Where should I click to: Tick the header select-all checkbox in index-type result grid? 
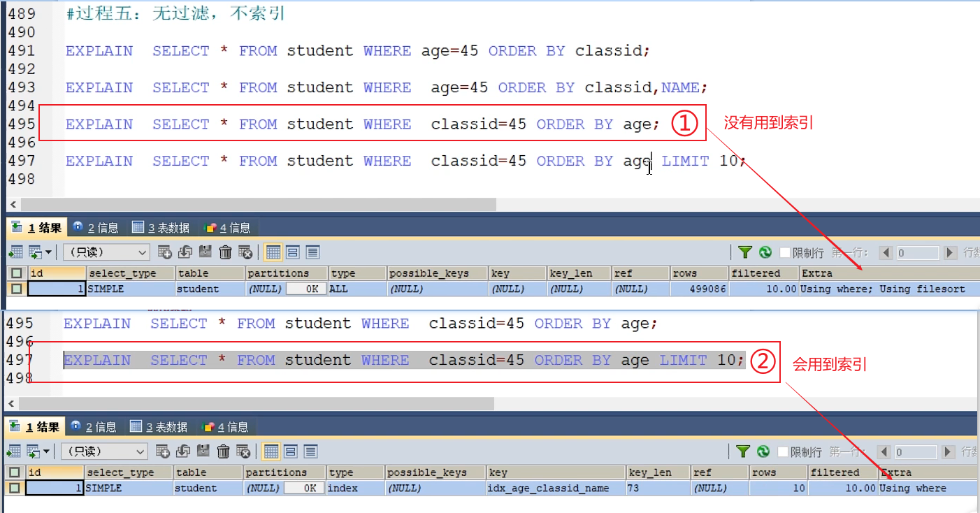point(15,472)
